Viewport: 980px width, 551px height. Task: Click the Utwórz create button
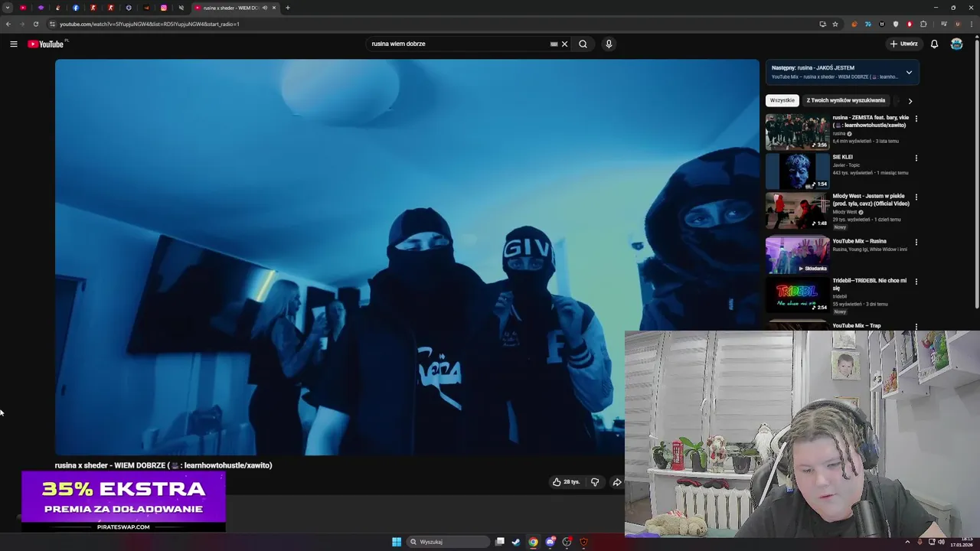tap(903, 44)
